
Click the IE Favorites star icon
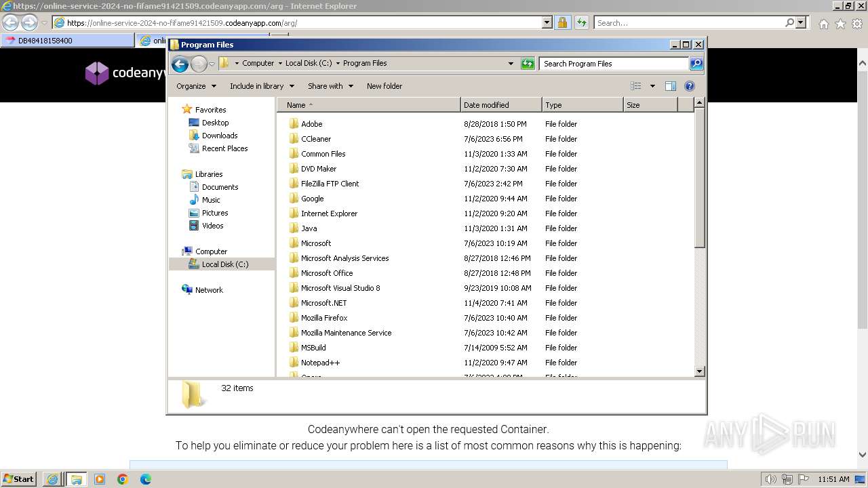coord(840,24)
